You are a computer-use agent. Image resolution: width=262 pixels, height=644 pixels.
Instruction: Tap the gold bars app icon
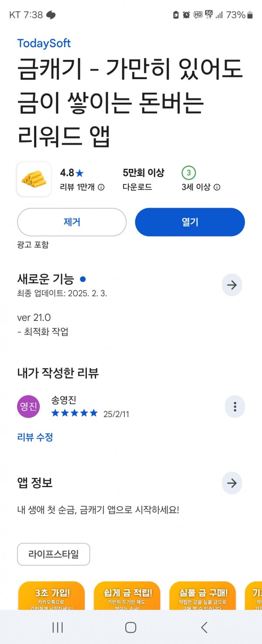point(34,179)
